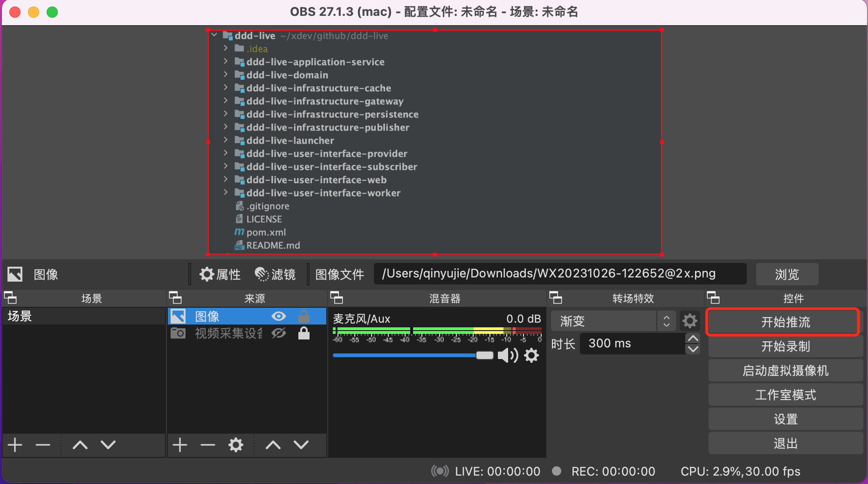Click the image source icon in source toolbar
The height and width of the screenshot is (484, 868).
[x=15, y=274]
